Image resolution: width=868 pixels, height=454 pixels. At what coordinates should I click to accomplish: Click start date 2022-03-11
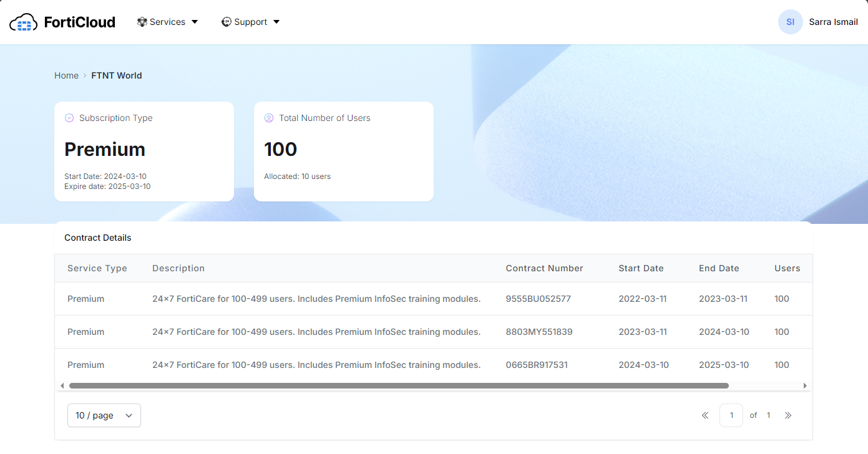click(x=643, y=299)
